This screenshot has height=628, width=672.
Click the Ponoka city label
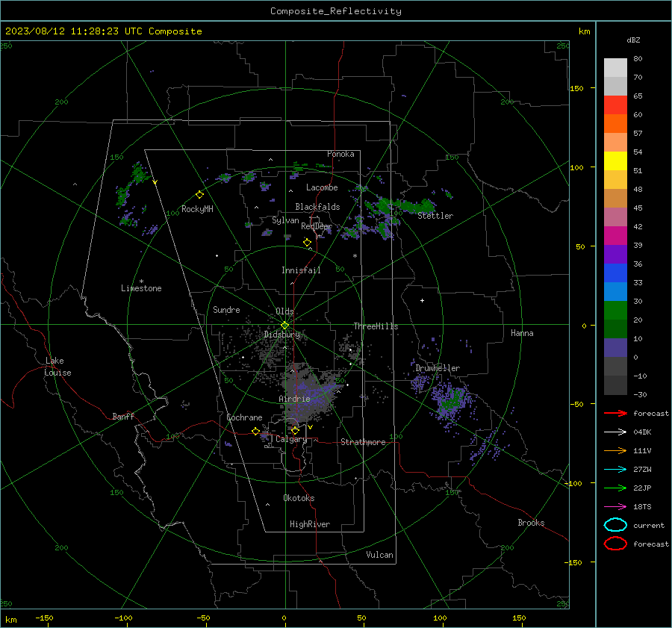(340, 154)
